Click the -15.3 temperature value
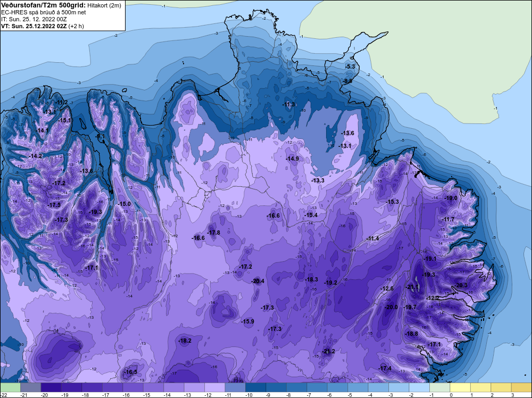Screen dimensions: 532x398 [393, 202]
